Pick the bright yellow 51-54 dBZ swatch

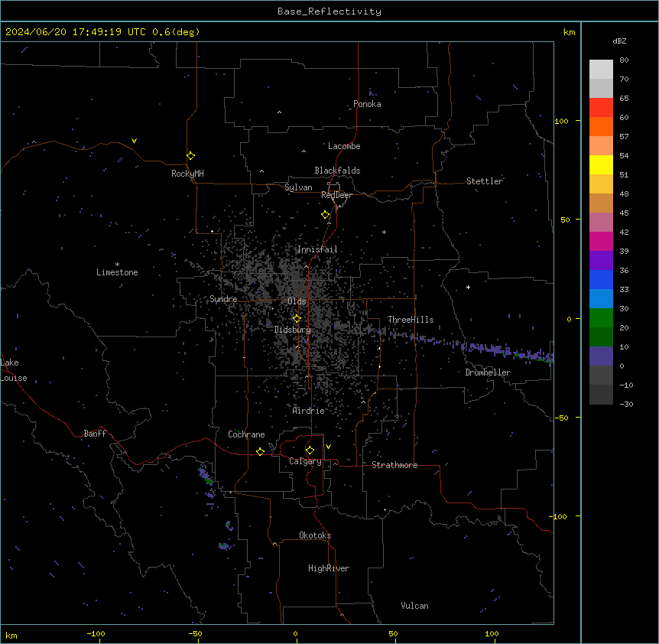pos(601,164)
